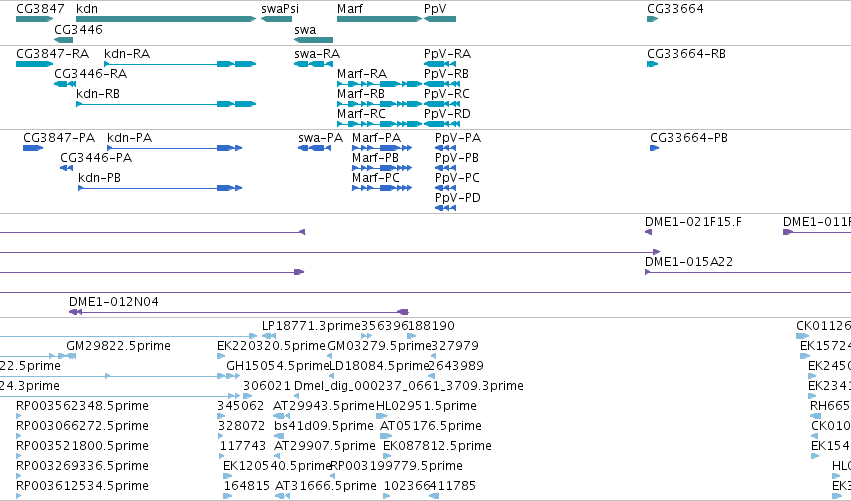Click the GM29822.5prime EST label

point(118,346)
